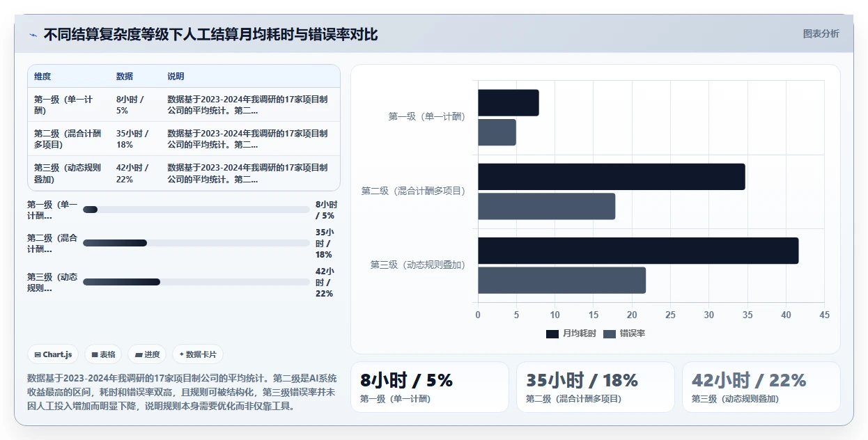This screenshot has height=440, width=868.
Task: Select table cell 第三级（动态规则叠加）in the 维度 column
Action: coord(68,173)
